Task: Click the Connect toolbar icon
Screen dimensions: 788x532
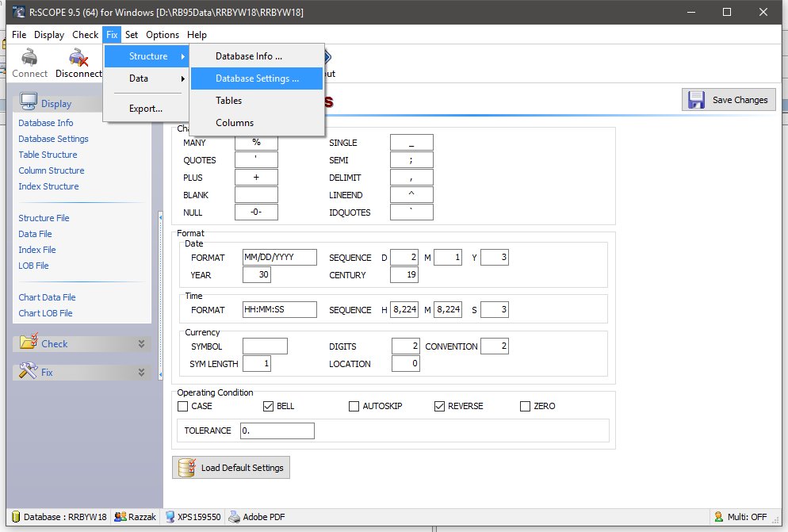Action: [29, 58]
